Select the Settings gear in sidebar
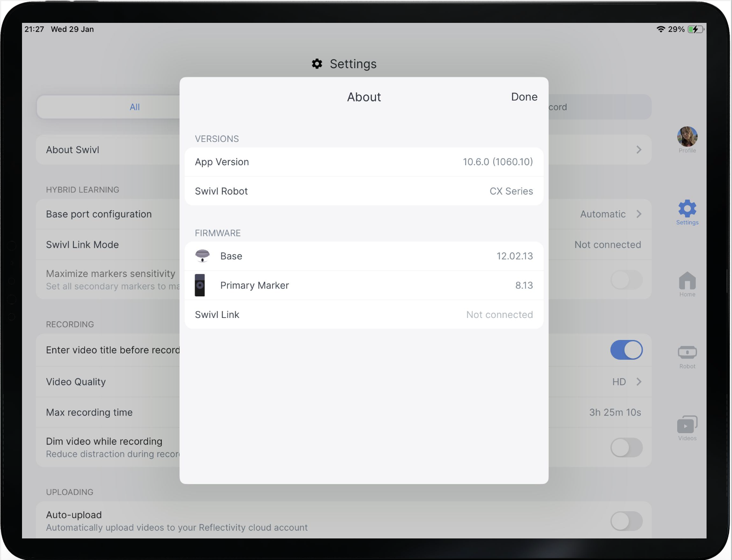732x560 pixels. pos(687,209)
